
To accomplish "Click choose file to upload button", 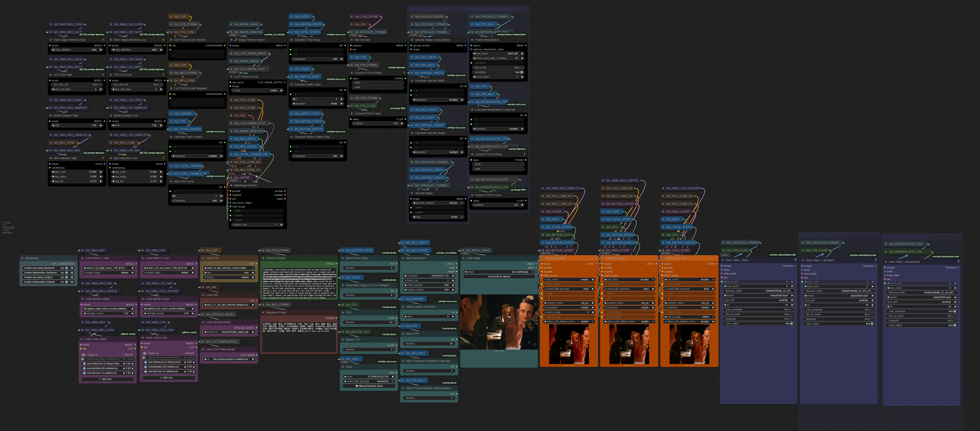I will coord(499,277).
